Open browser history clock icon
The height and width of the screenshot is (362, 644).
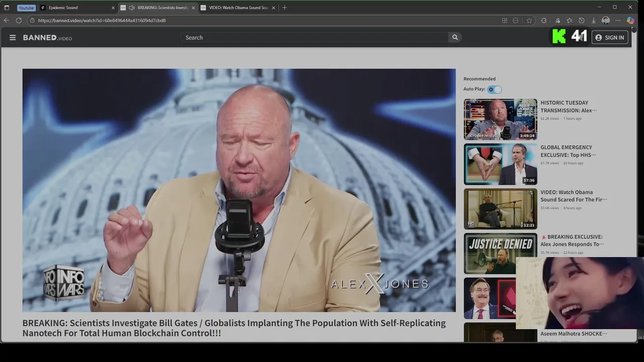point(582,21)
